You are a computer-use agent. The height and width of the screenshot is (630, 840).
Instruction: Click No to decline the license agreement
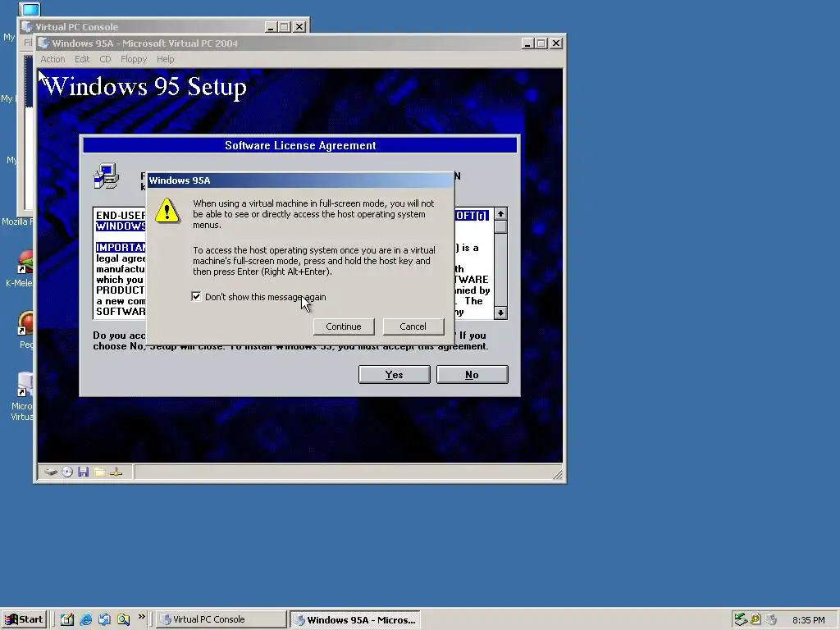click(472, 374)
